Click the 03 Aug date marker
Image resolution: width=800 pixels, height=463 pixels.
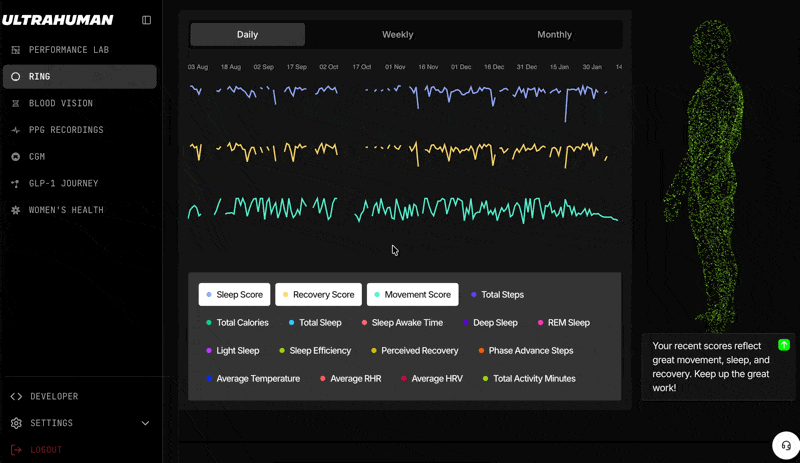198,67
